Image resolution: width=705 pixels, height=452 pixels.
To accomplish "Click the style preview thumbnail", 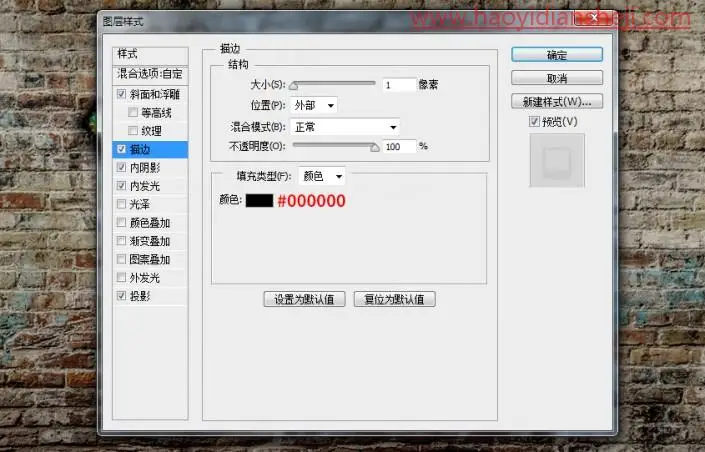I will tap(557, 160).
